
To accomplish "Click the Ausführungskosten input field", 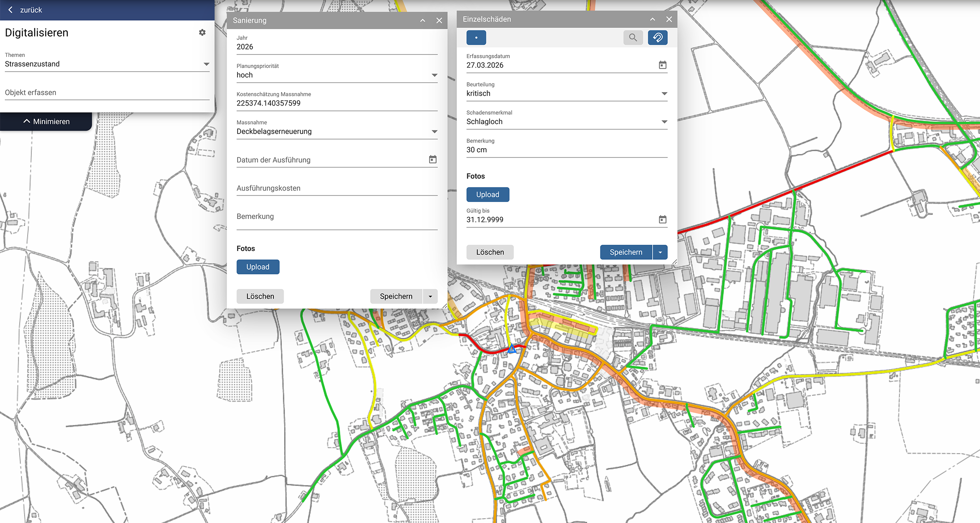I will click(337, 188).
